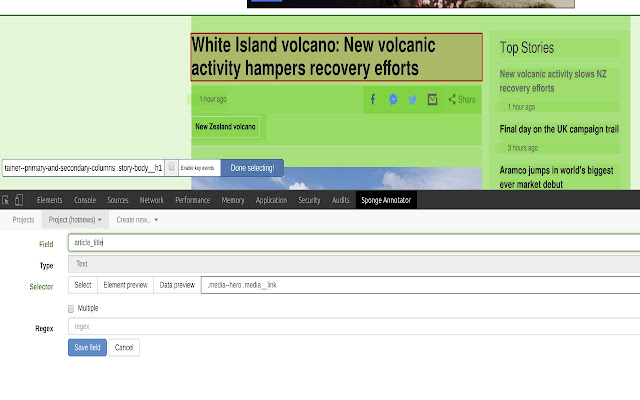Viewport: 640px width, 400px height.
Task: Click the White Island volcano article headline
Action: pyautogui.click(x=337, y=57)
